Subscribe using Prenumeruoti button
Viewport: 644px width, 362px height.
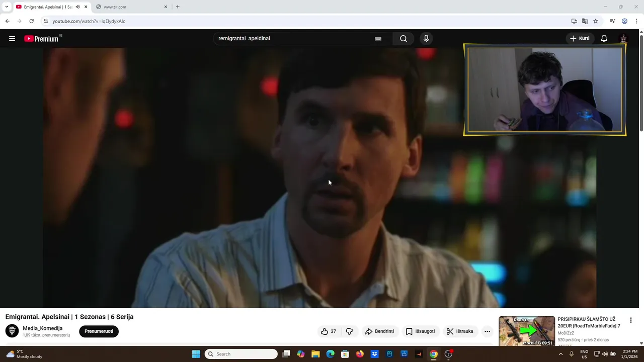coord(99,331)
